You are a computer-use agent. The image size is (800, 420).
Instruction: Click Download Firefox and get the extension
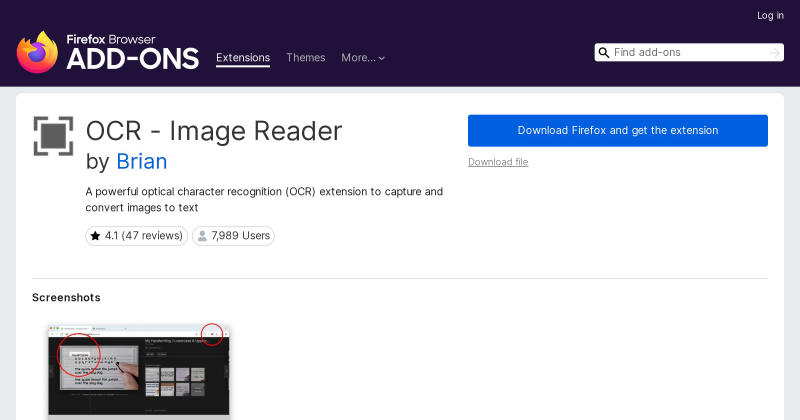[x=618, y=131]
